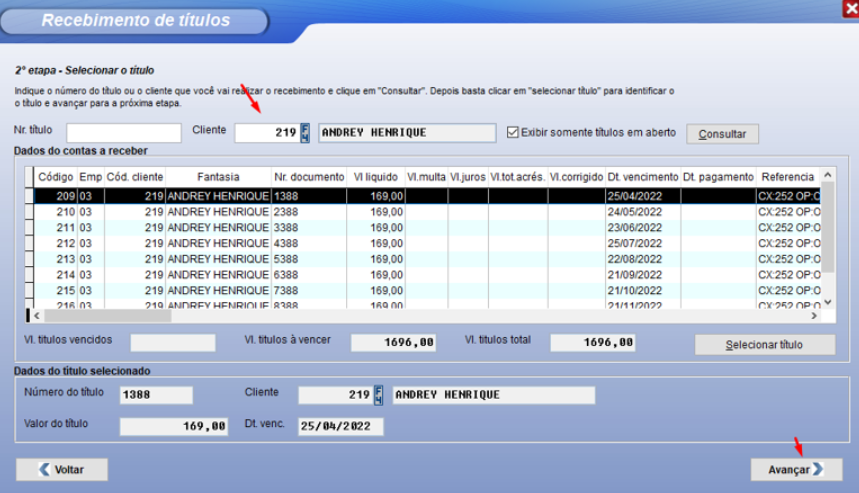Close the Recebimento de títulos window

point(849,8)
